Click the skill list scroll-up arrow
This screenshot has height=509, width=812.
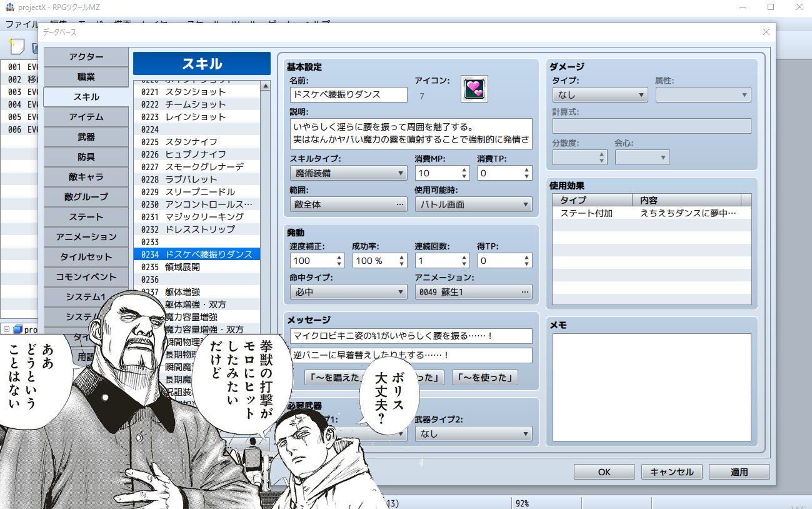pos(266,86)
